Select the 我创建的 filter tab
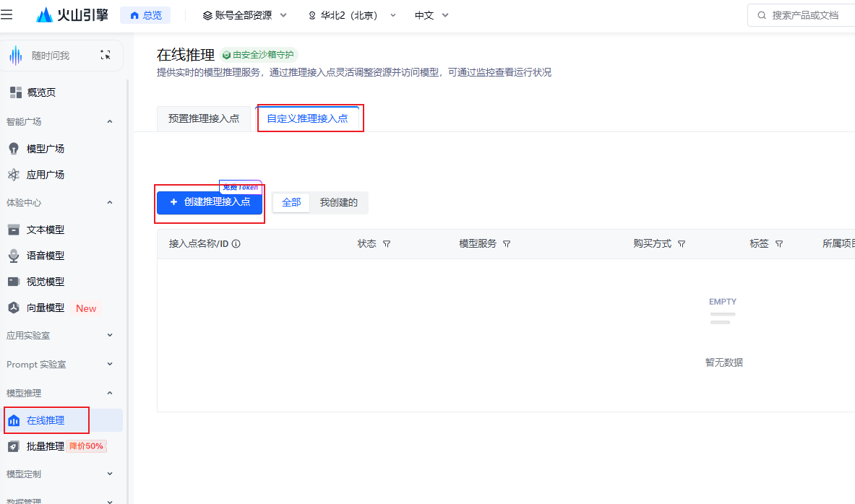The image size is (855, 504). click(x=339, y=203)
